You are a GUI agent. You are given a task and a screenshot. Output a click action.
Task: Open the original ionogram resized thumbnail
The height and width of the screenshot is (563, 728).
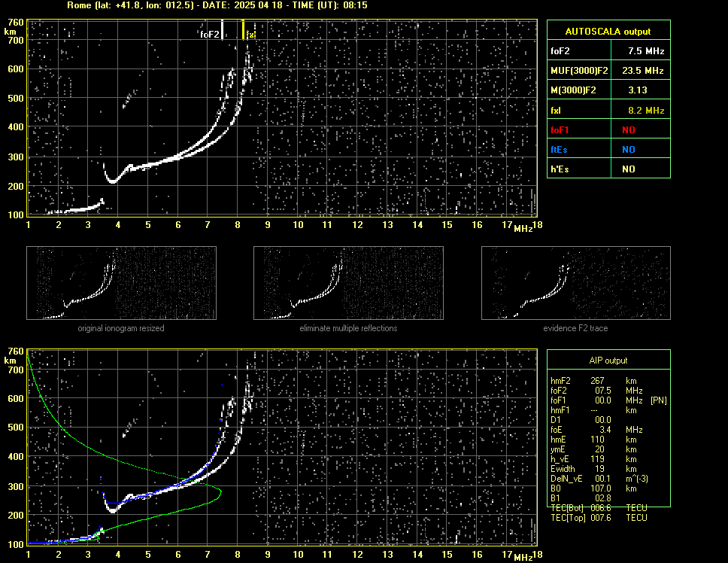pyautogui.click(x=121, y=283)
